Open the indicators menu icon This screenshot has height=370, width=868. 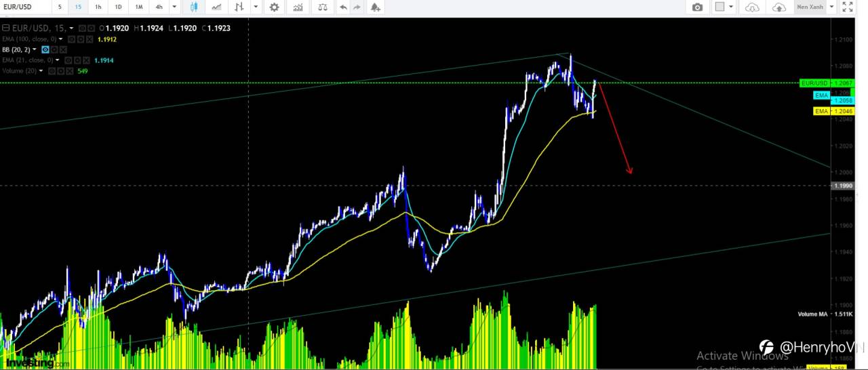[298, 7]
